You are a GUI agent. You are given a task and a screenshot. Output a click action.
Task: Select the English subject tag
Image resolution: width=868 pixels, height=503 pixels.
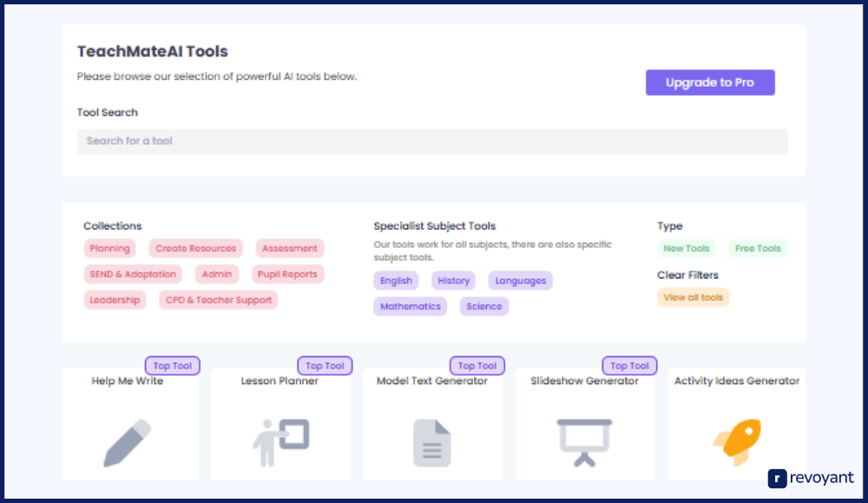396,280
